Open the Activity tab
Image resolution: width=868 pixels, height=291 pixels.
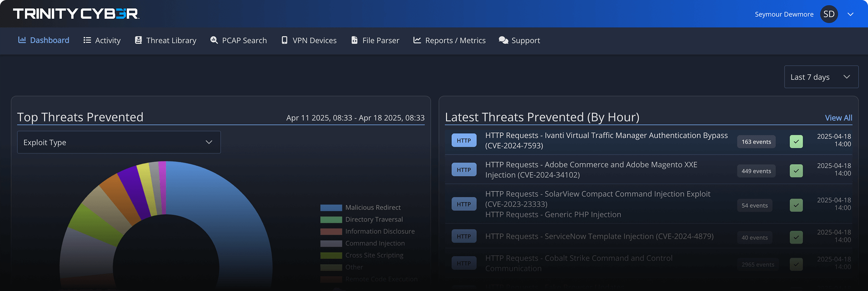click(x=102, y=40)
